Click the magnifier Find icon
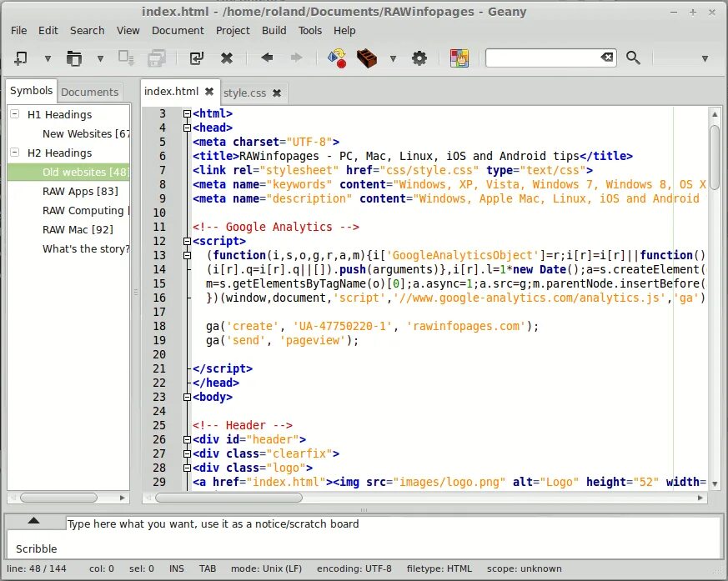The width and height of the screenshot is (728, 581). pos(633,58)
